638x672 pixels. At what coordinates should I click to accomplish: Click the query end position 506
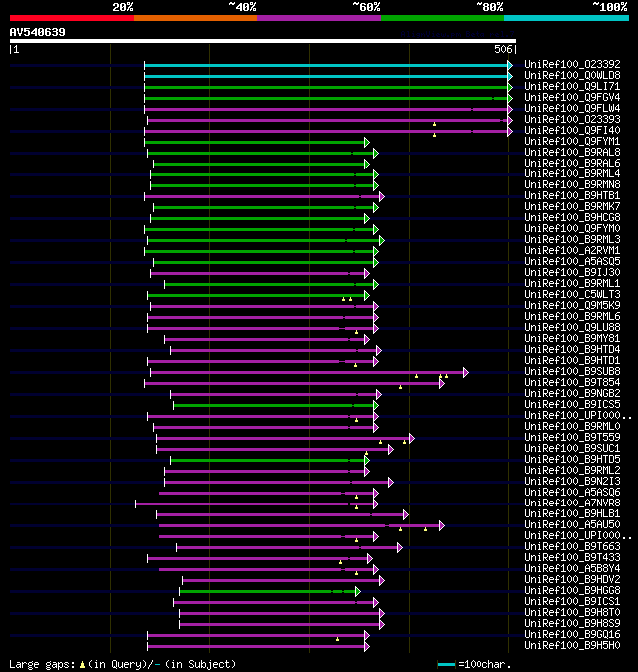coord(503,49)
